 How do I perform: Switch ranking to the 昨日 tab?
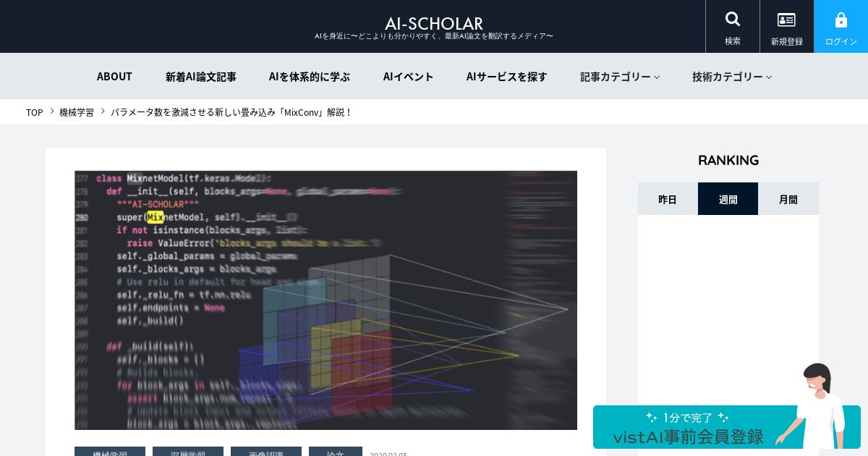(668, 199)
